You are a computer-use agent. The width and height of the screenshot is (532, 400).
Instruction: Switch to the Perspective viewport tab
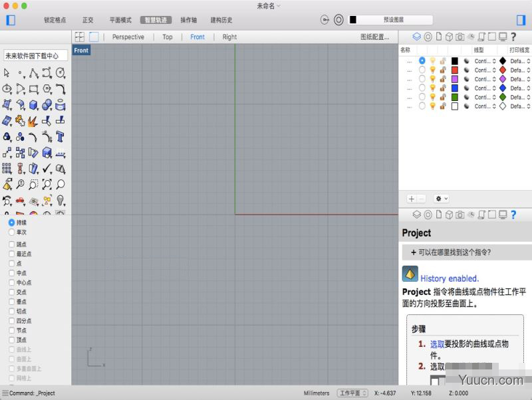(128, 37)
